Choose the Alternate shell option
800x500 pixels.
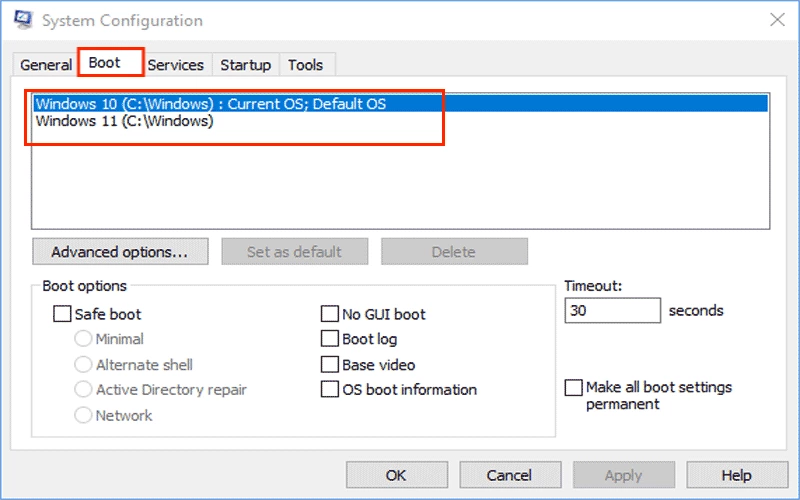click(83, 365)
